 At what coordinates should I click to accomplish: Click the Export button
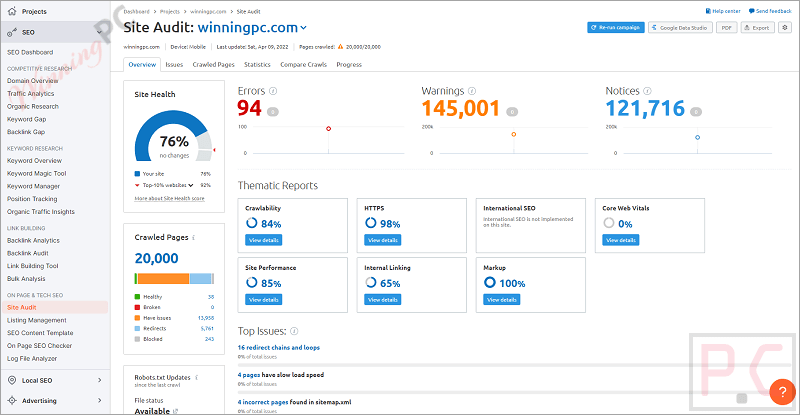pyautogui.click(x=758, y=28)
